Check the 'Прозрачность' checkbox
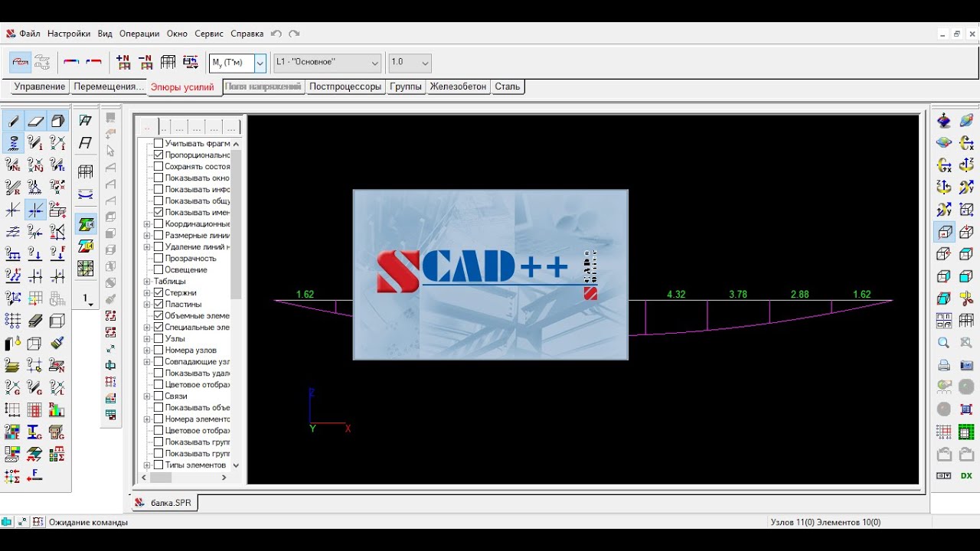 point(158,258)
